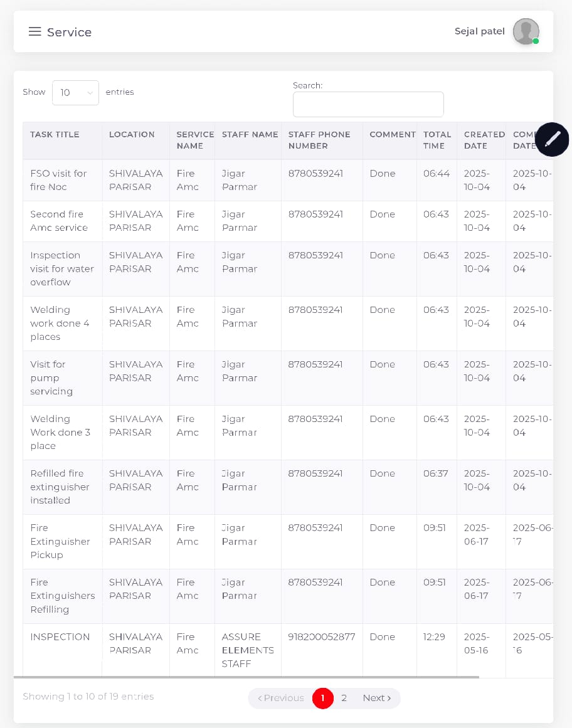The height and width of the screenshot is (728, 572).
Task: Click into the Search input field
Action: click(x=368, y=104)
